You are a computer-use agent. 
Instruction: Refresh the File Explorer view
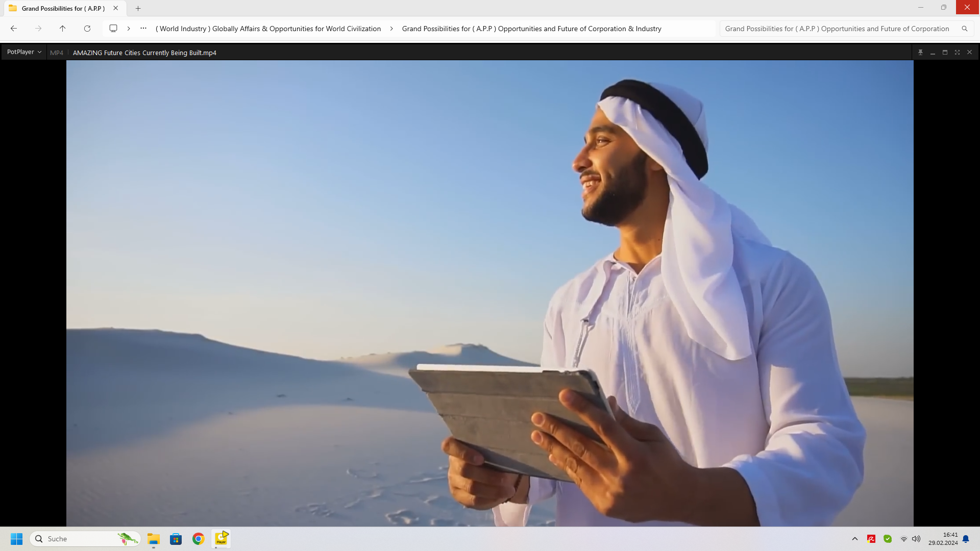point(87,29)
